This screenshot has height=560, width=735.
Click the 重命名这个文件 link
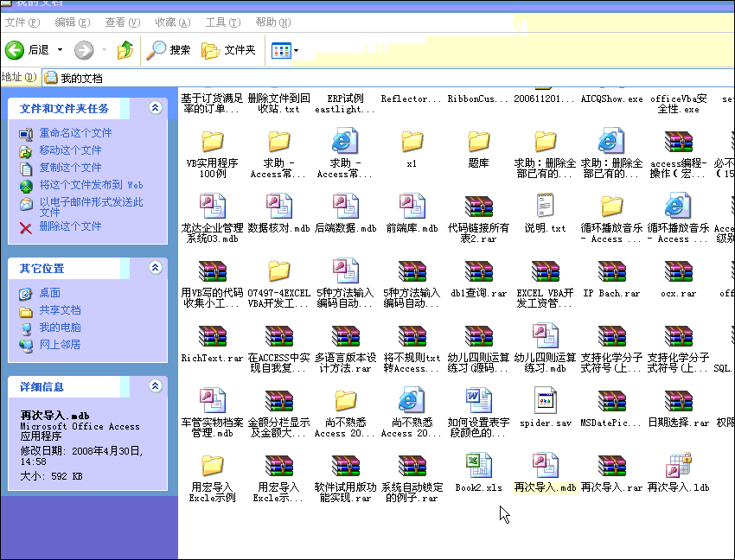(75, 133)
